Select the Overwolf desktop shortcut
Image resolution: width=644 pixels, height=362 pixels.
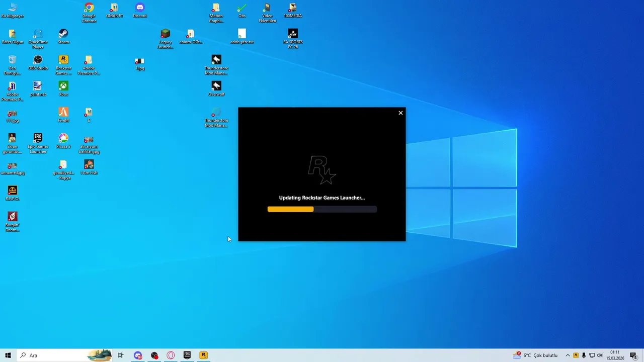[216, 89]
